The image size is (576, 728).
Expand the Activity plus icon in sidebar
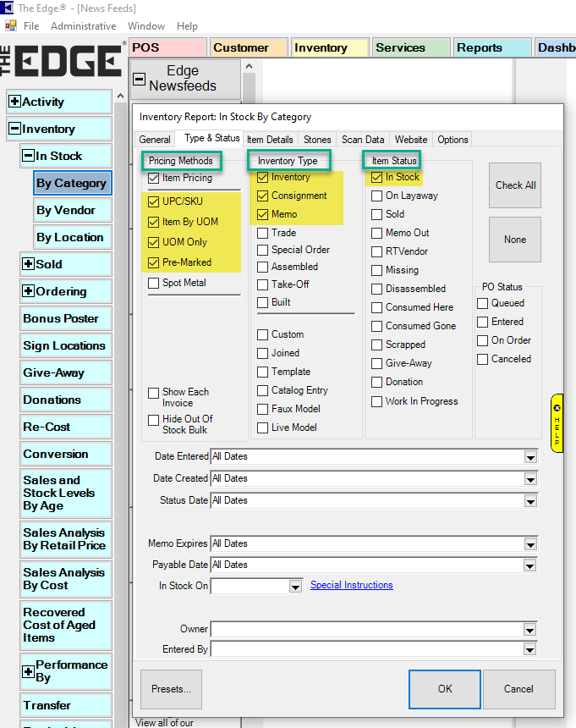tap(14, 102)
